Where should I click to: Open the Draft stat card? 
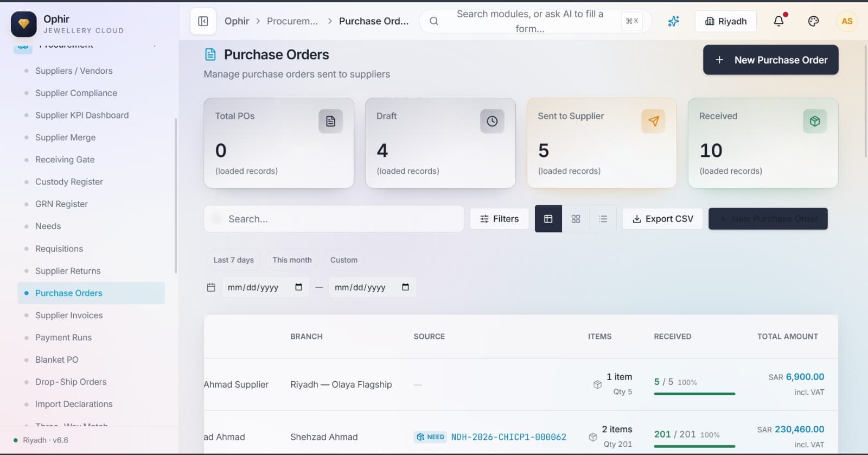(441, 143)
